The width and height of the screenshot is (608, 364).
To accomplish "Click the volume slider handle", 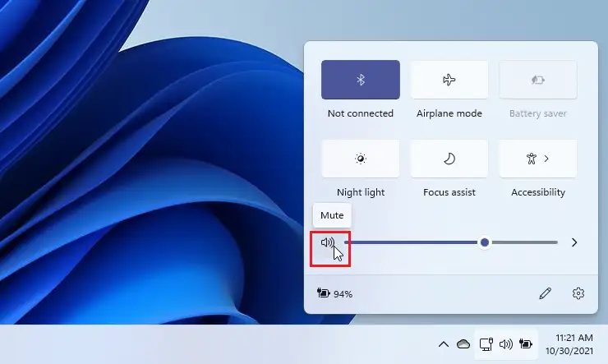I will tap(484, 242).
